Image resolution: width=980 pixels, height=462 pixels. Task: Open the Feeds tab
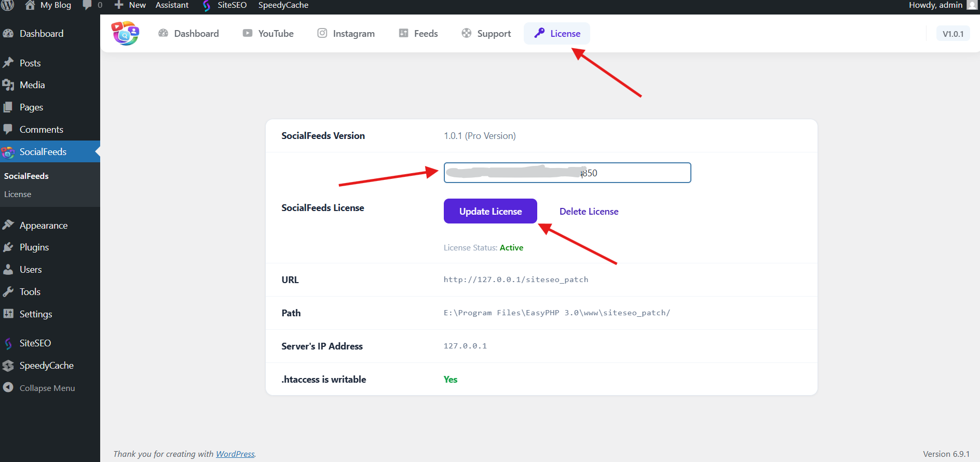click(x=418, y=33)
